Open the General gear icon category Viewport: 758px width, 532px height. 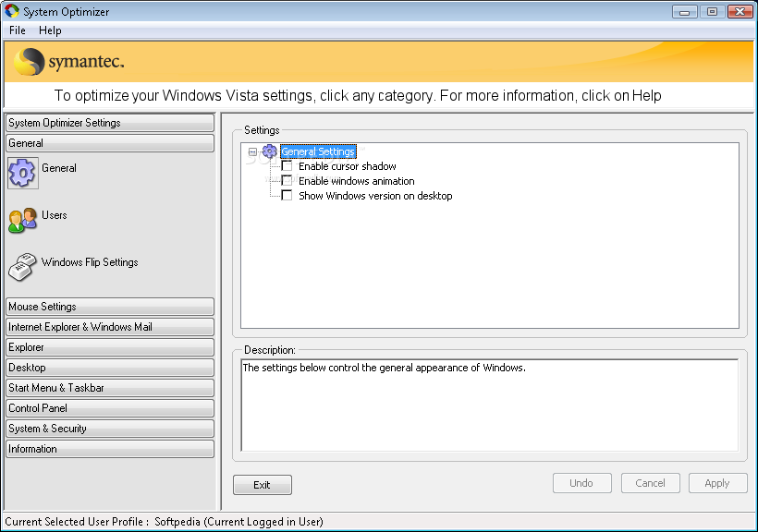click(23, 173)
